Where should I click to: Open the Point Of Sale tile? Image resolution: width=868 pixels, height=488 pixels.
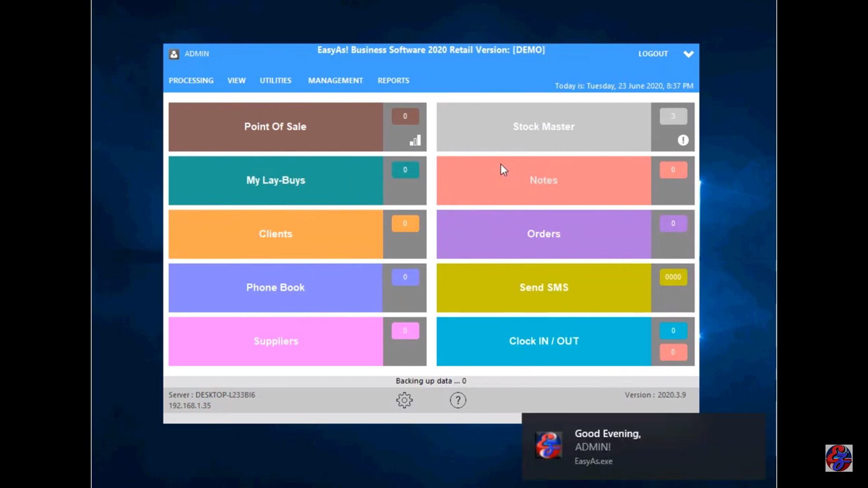tap(275, 127)
